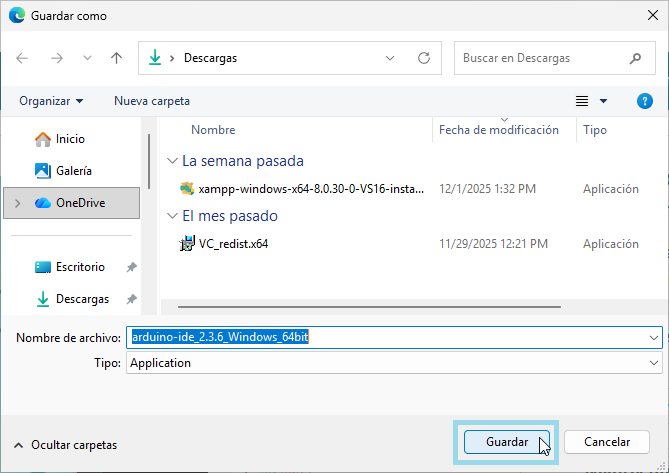Open the help question mark
The width and height of the screenshot is (669, 473).
pos(645,101)
